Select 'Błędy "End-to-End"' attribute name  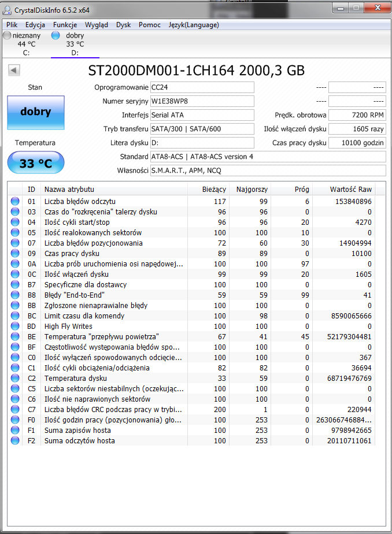coord(74,295)
